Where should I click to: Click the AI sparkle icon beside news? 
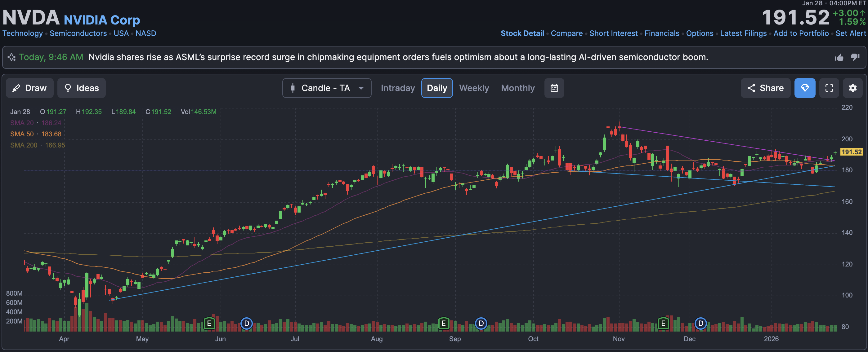pos(11,57)
